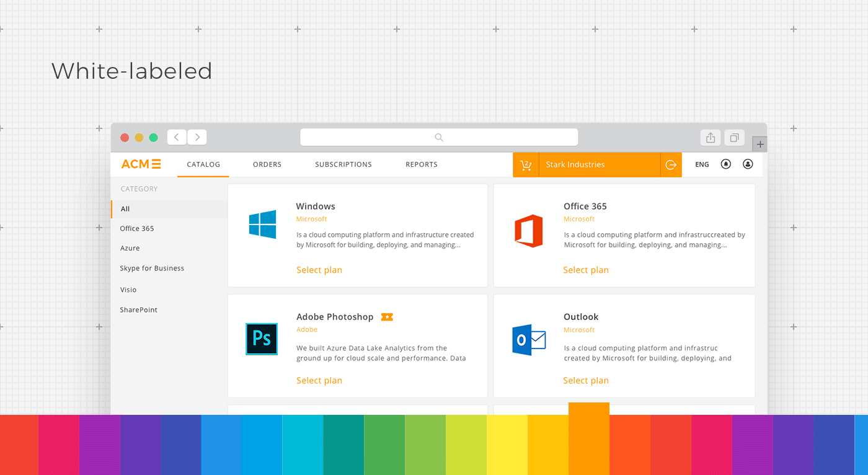Click the CATEGORY sidebar heading

[139, 189]
